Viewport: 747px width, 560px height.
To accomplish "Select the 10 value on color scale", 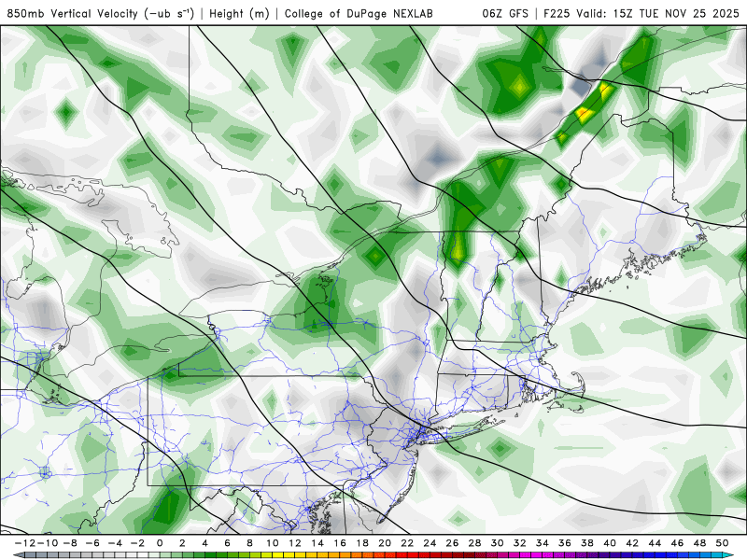I will point(272,543).
